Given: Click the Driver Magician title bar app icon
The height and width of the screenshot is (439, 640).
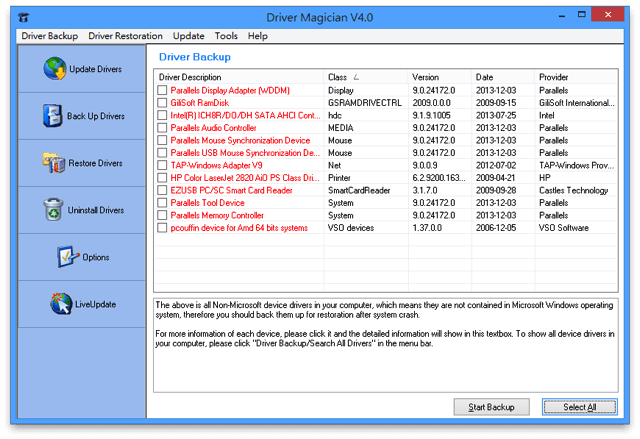Looking at the screenshot, I should tap(24, 18).
